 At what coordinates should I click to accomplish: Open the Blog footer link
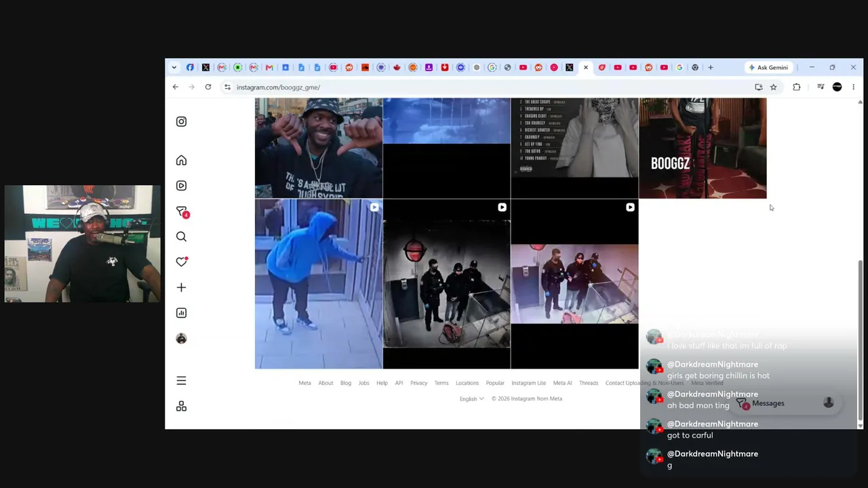346,383
